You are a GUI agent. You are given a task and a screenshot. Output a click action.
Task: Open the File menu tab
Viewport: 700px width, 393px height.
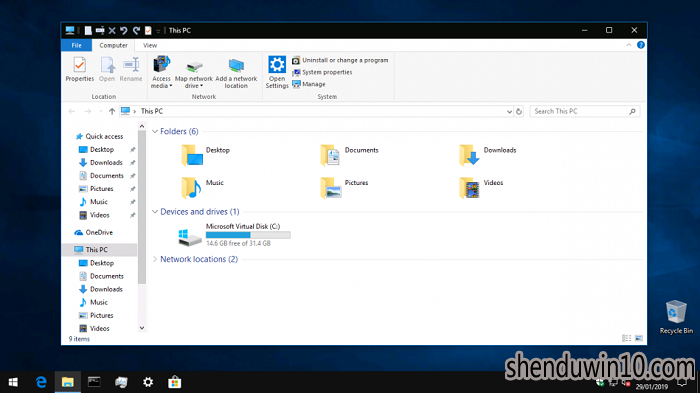click(x=76, y=45)
